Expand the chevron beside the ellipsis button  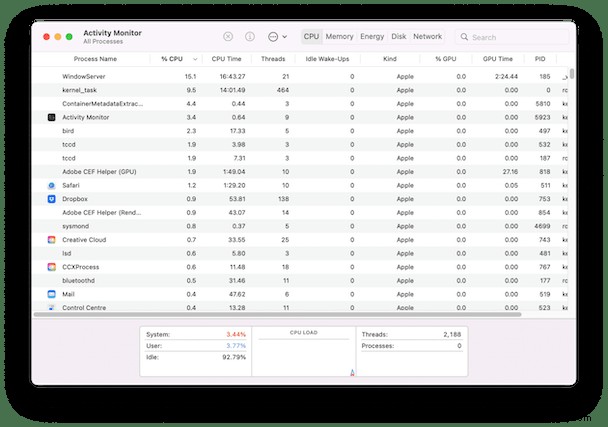(x=285, y=37)
